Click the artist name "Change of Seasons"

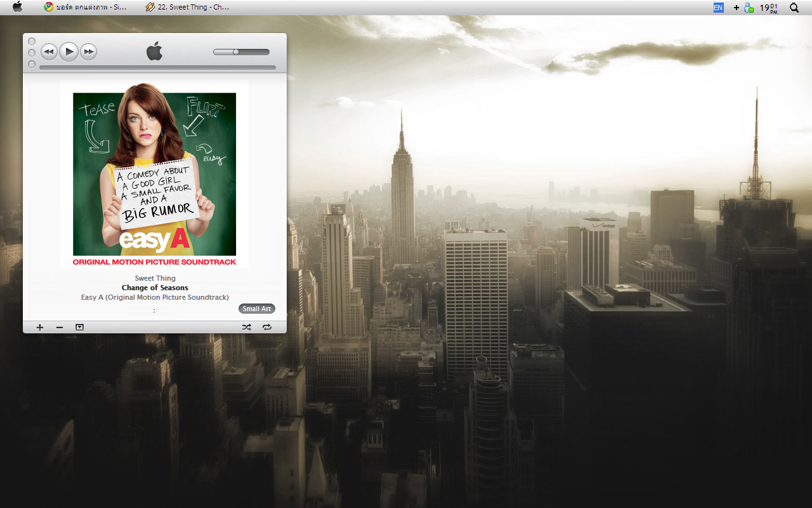(155, 288)
